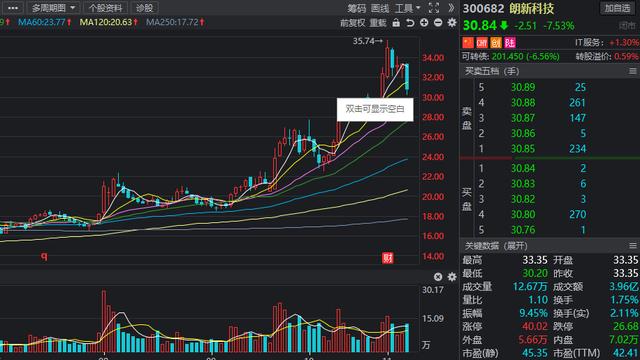Open volume sub-chart settings gear

point(452,277)
